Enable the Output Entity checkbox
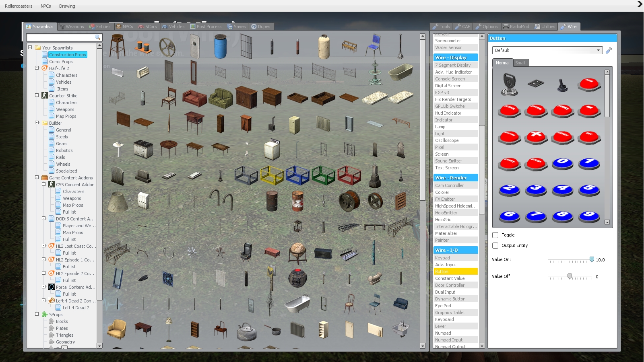This screenshot has height=362, width=644. tap(495, 245)
